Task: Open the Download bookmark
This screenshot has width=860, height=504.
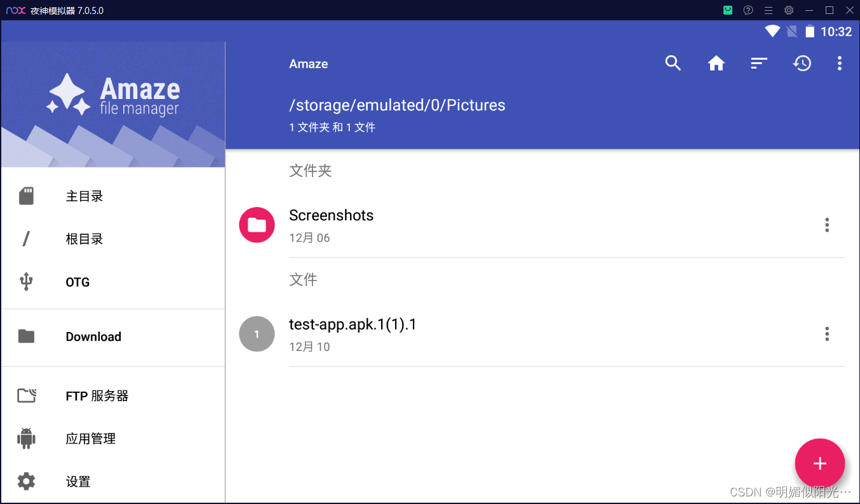Action: (x=113, y=336)
